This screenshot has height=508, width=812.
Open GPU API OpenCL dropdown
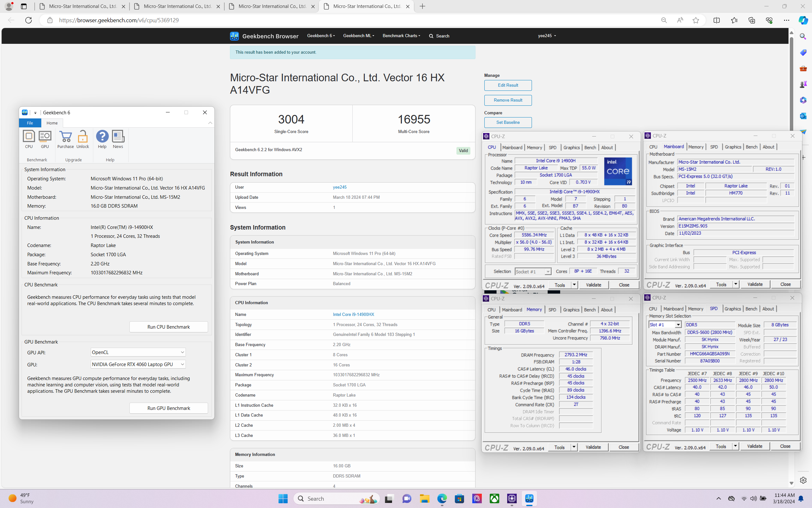click(138, 352)
